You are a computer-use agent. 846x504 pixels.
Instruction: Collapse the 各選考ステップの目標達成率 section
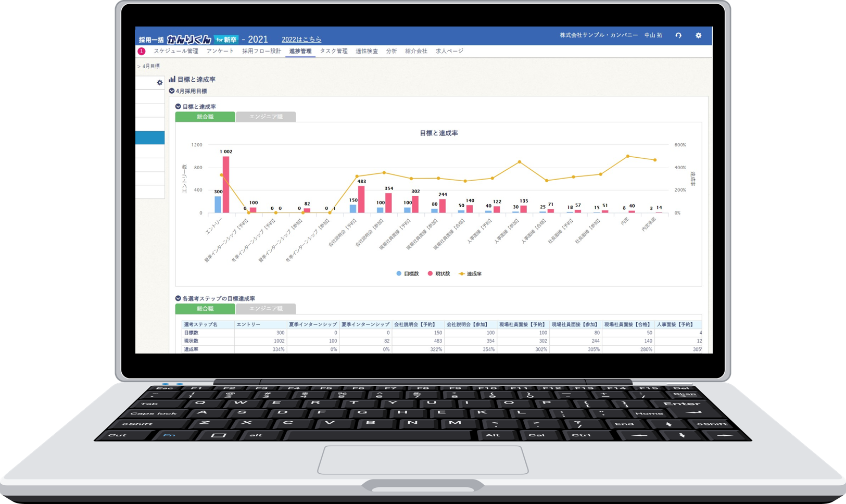pos(178,299)
